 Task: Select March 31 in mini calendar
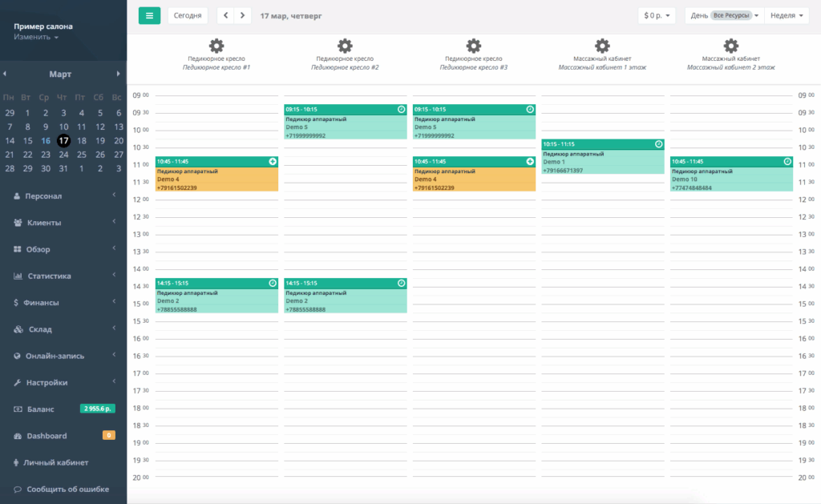[x=63, y=168]
